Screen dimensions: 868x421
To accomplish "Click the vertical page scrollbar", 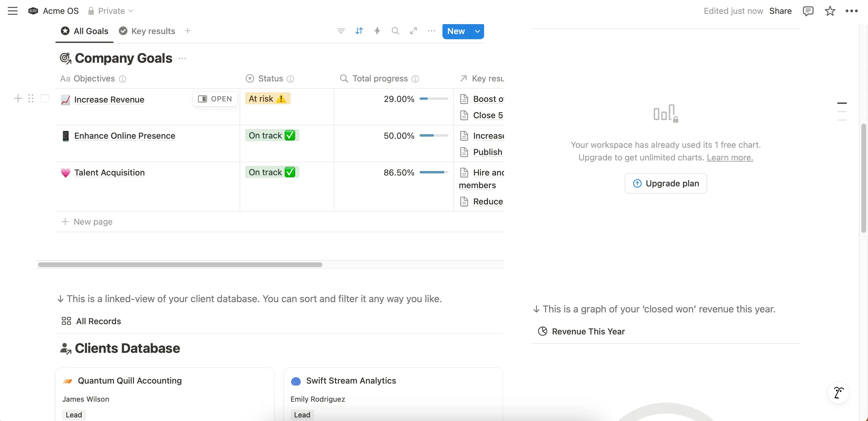I will (x=863, y=178).
